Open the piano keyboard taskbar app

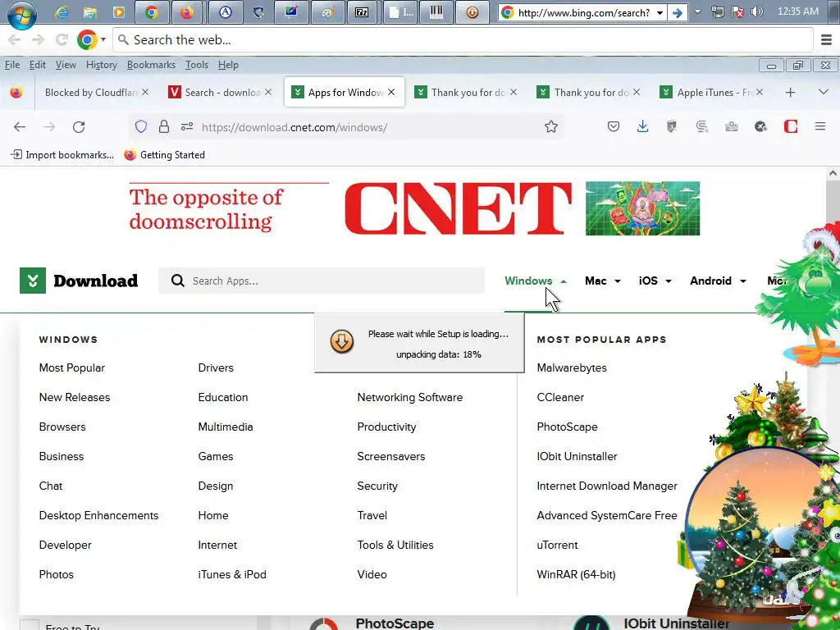[436, 12]
